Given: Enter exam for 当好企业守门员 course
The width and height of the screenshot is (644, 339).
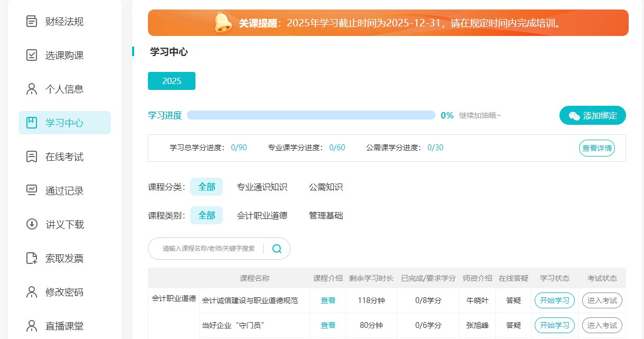Looking at the screenshot, I should click(602, 325).
